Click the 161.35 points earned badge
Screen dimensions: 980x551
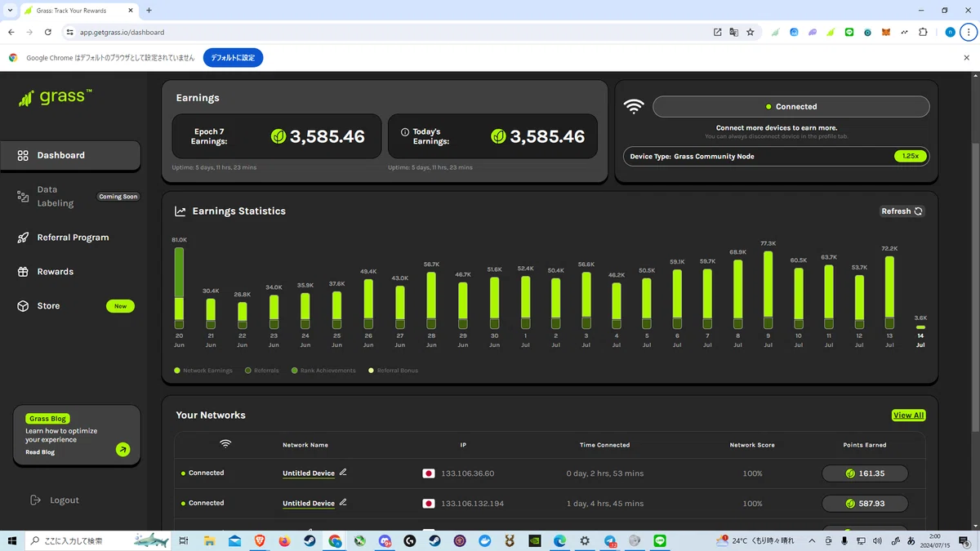pyautogui.click(x=865, y=473)
